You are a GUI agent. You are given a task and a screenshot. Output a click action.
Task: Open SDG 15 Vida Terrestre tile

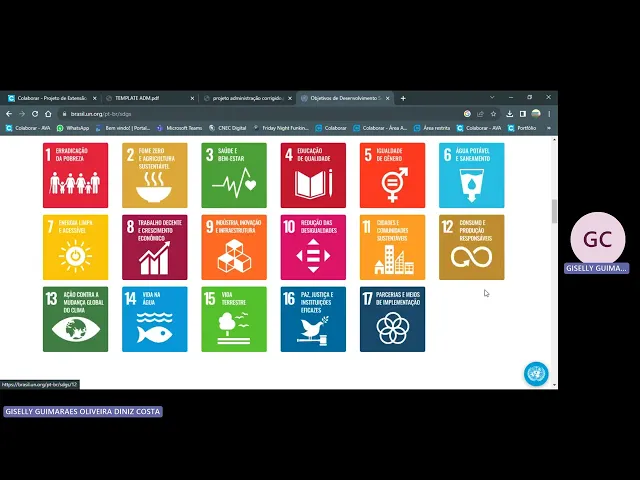(234, 319)
